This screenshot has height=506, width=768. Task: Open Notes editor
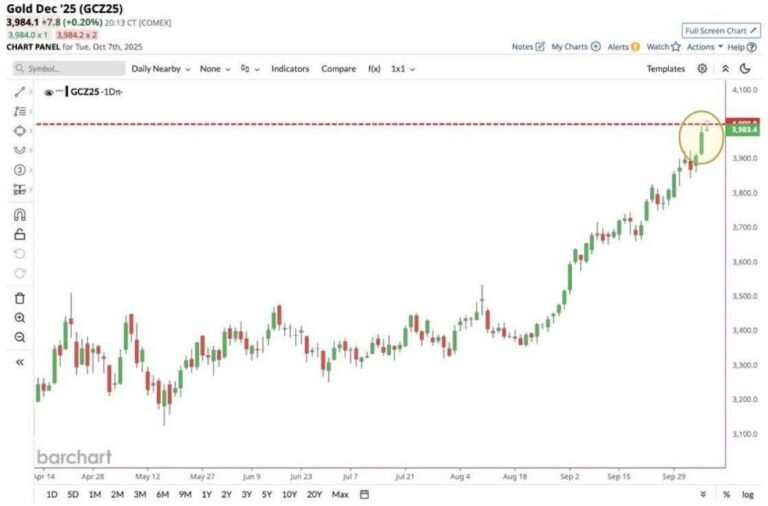(x=528, y=47)
